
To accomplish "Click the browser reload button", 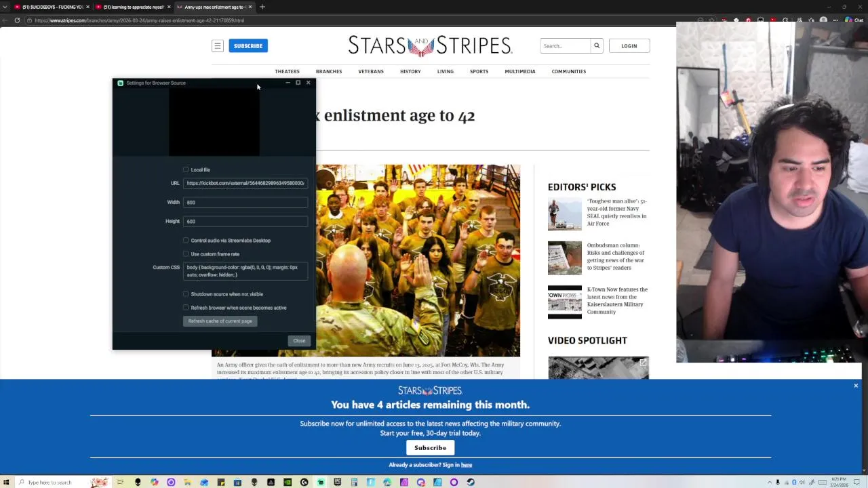I will tap(17, 20).
